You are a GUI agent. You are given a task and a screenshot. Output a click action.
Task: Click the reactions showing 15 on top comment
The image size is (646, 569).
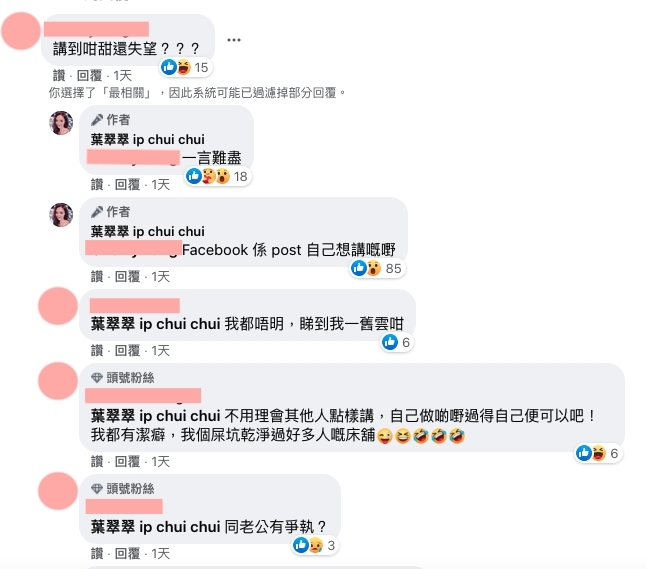186,67
